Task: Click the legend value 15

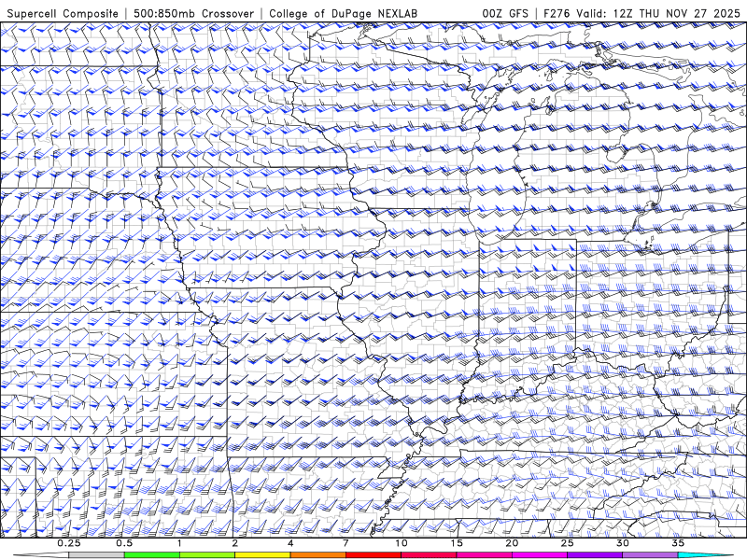Action: coord(457,543)
